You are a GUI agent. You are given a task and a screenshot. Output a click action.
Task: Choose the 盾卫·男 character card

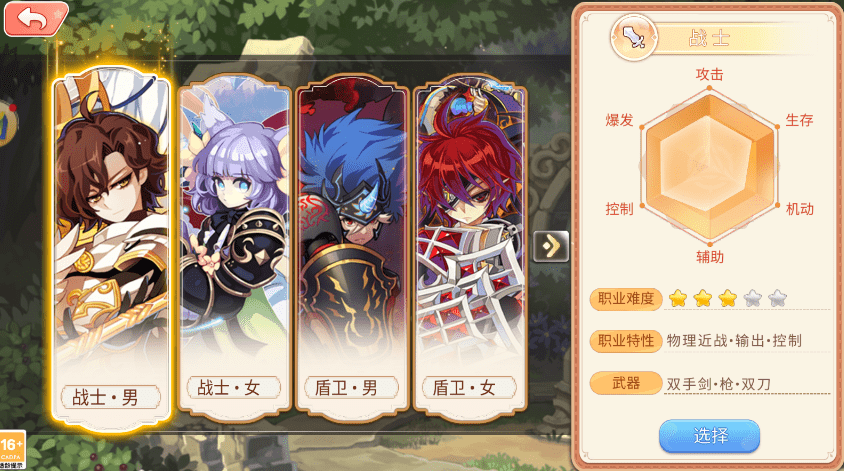click(351, 246)
